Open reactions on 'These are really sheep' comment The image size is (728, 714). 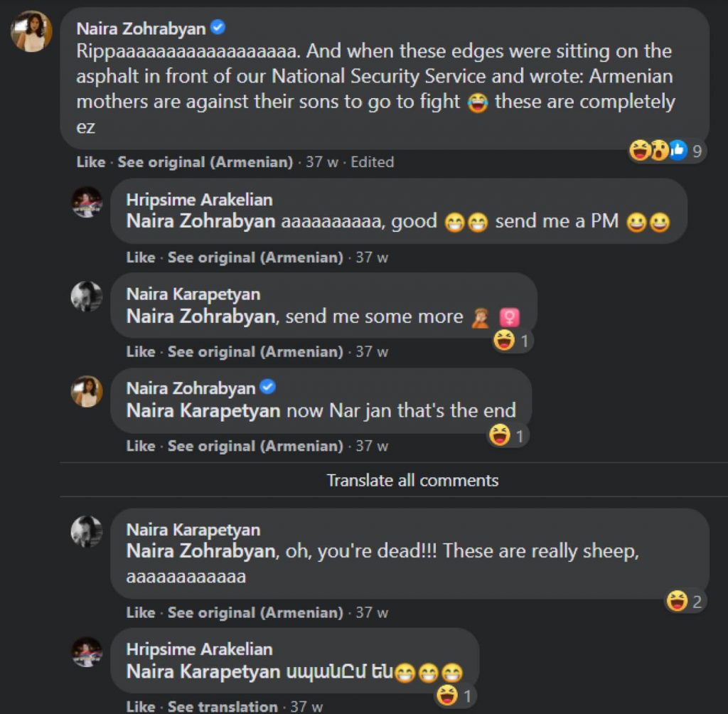[685, 602]
